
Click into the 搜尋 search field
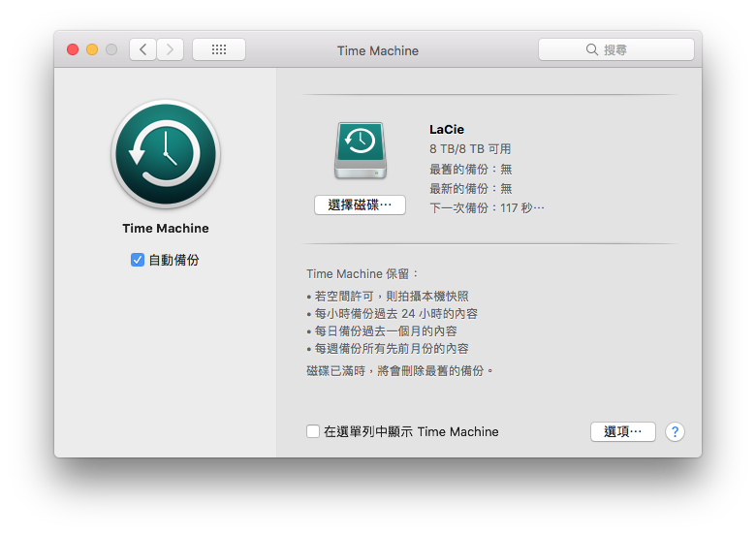coord(616,49)
